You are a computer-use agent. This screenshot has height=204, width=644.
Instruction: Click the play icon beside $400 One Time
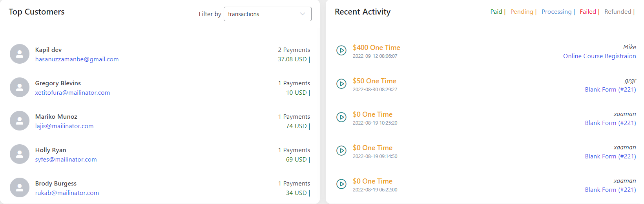[x=341, y=50]
